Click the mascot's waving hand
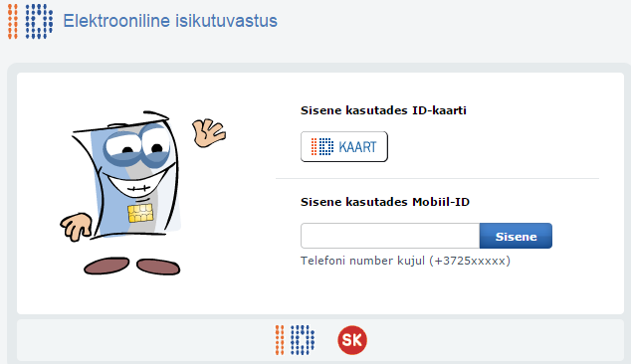Viewport: 631px width, 364px height. pos(208,132)
